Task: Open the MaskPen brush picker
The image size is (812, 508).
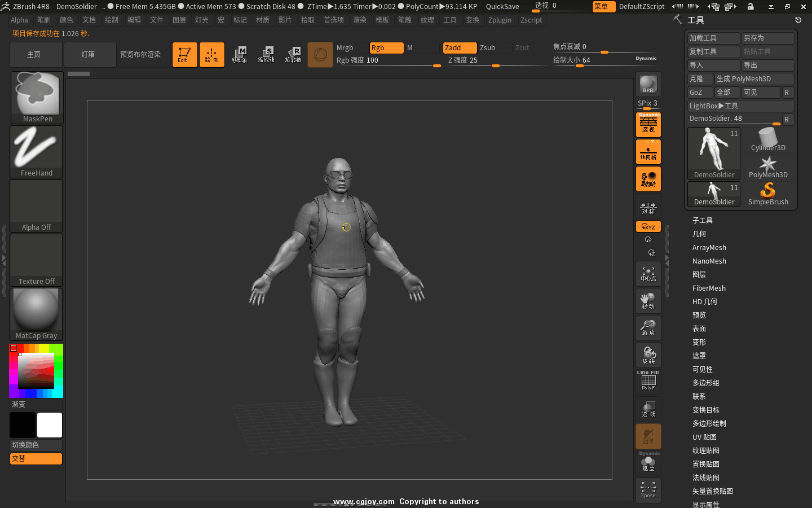Action: point(37,97)
